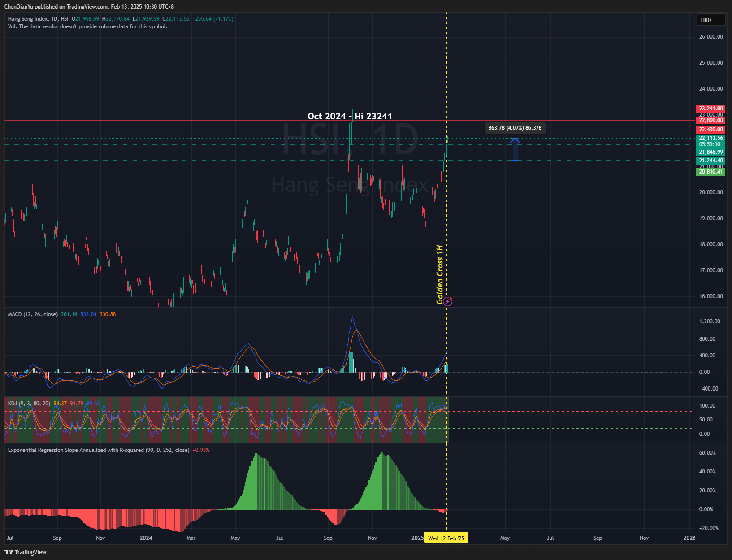The width and height of the screenshot is (732, 560).
Task: Click the 2025 time axis label
Action: [417, 538]
